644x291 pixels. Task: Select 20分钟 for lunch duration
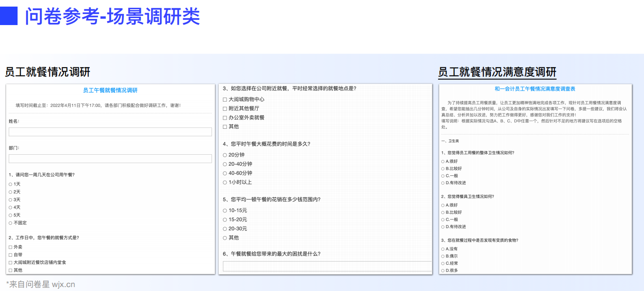click(x=224, y=155)
